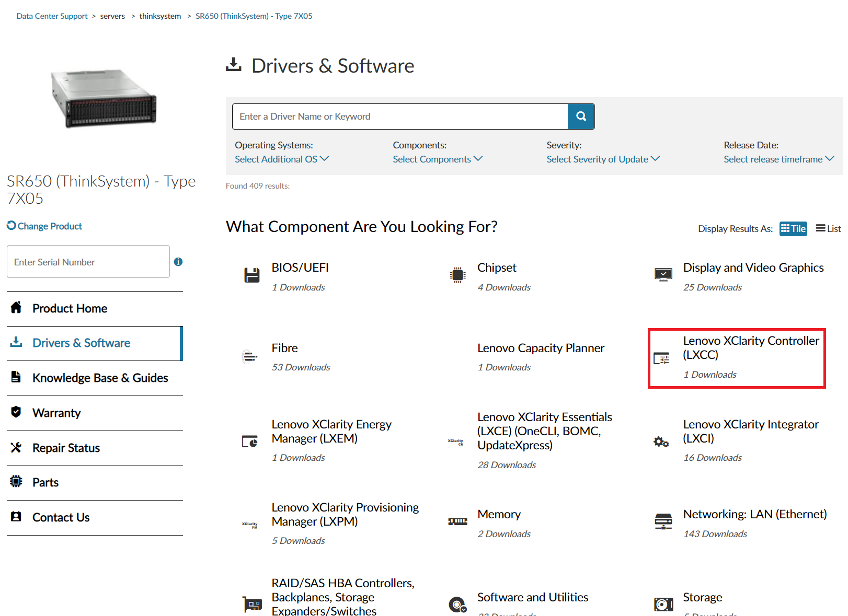Click the Memory module icon

tap(457, 521)
